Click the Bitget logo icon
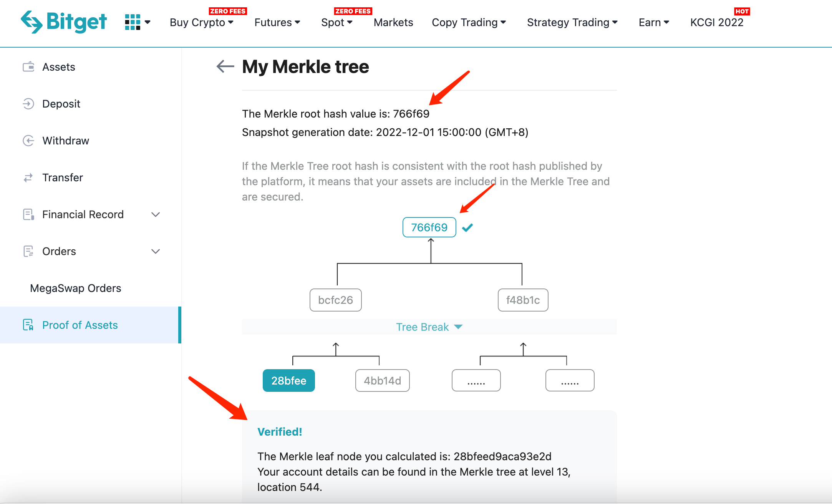This screenshot has width=832, height=504. (31, 22)
